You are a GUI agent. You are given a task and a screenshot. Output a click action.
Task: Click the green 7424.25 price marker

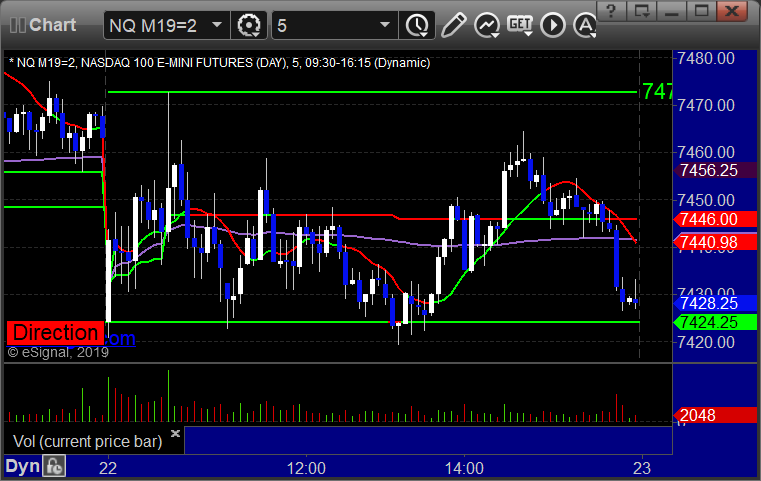pyautogui.click(x=715, y=322)
